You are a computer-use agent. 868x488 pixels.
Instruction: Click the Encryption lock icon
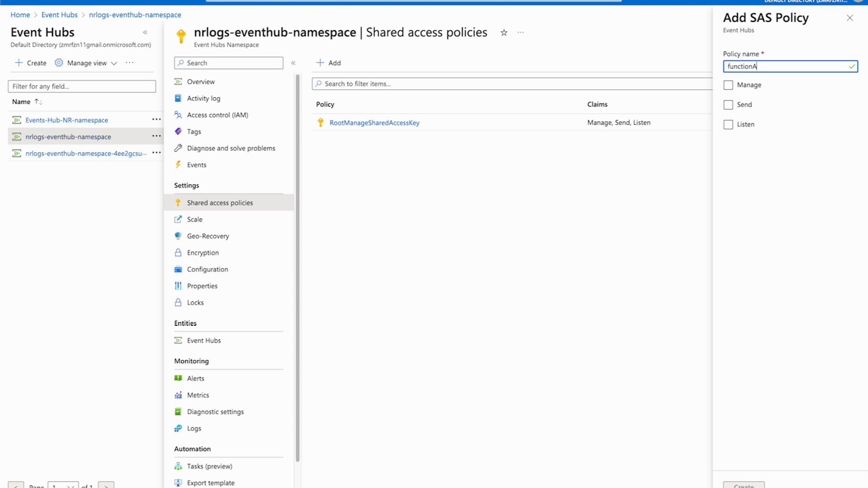[178, 253]
